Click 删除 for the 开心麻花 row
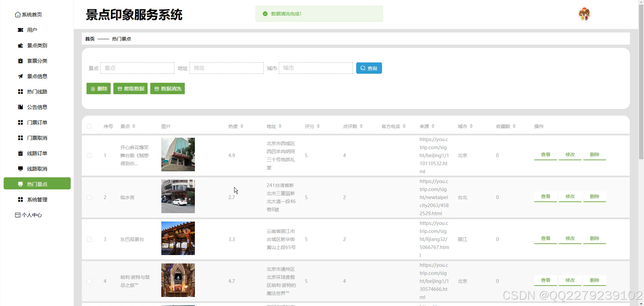Screen dimensions: 644x306 (595, 155)
